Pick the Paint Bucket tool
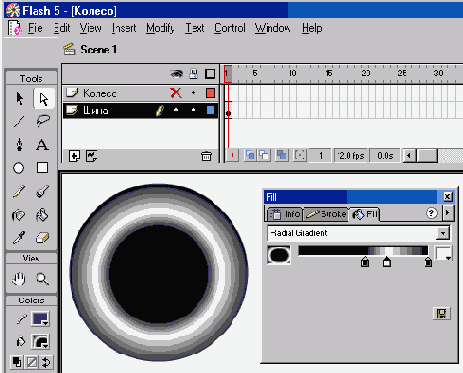 pos(42,215)
